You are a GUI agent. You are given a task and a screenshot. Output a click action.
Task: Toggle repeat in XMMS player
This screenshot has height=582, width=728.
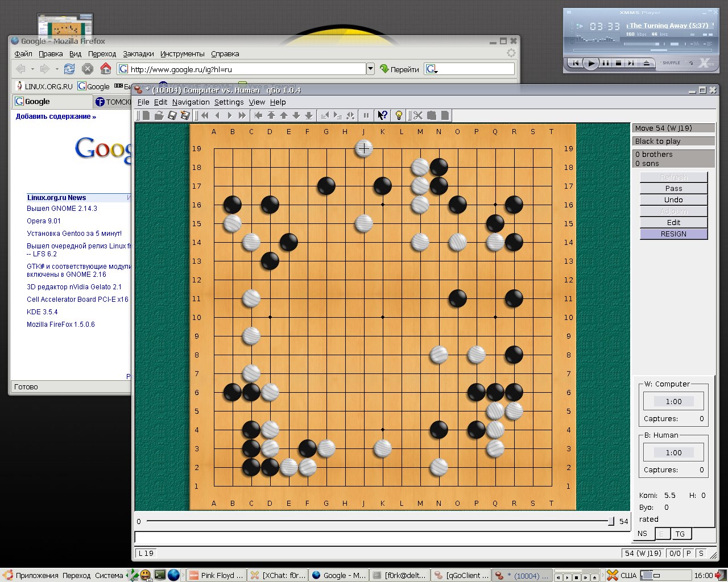[x=691, y=63]
